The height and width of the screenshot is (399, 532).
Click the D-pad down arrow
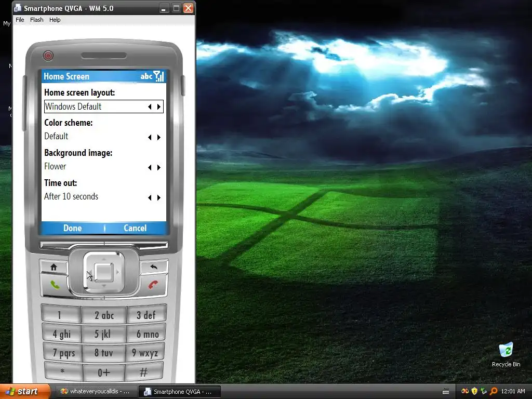[104, 286]
